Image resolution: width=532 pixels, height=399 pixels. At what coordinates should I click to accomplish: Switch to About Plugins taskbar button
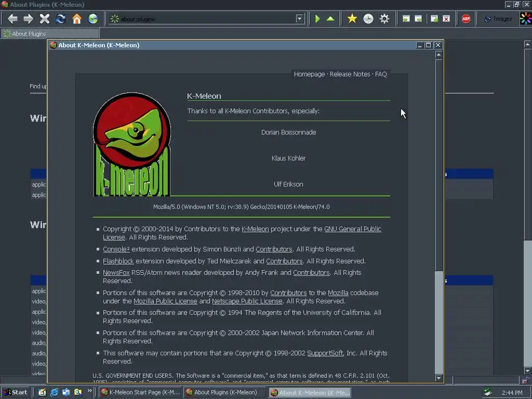(225, 392)
